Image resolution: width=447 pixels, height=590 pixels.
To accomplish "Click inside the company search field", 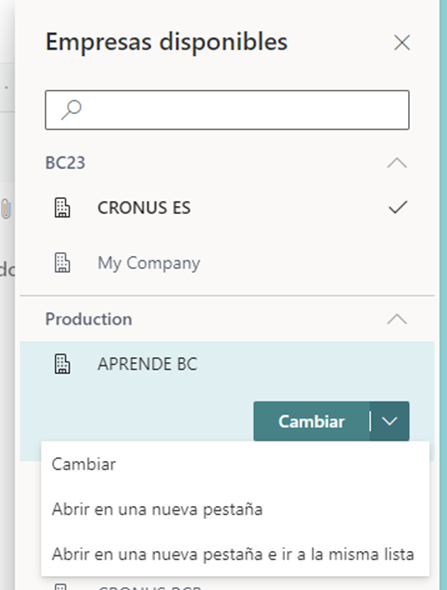I will coord(227,110).
